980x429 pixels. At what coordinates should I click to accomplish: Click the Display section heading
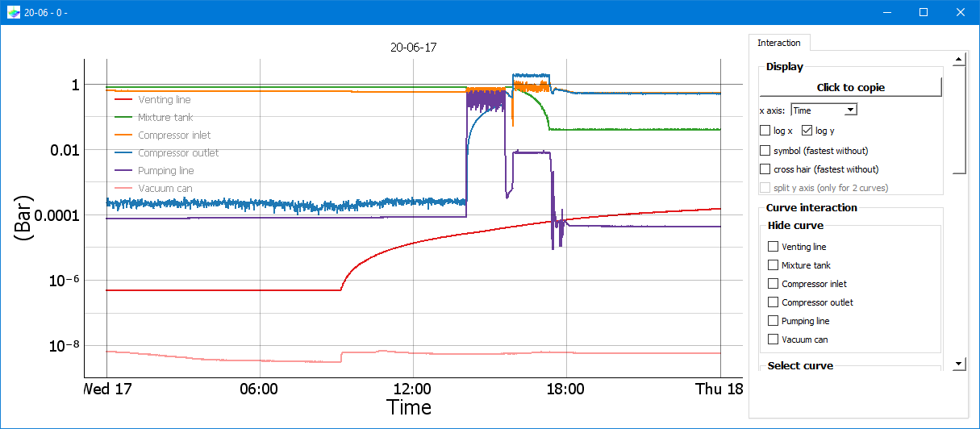tap(785, 67)
